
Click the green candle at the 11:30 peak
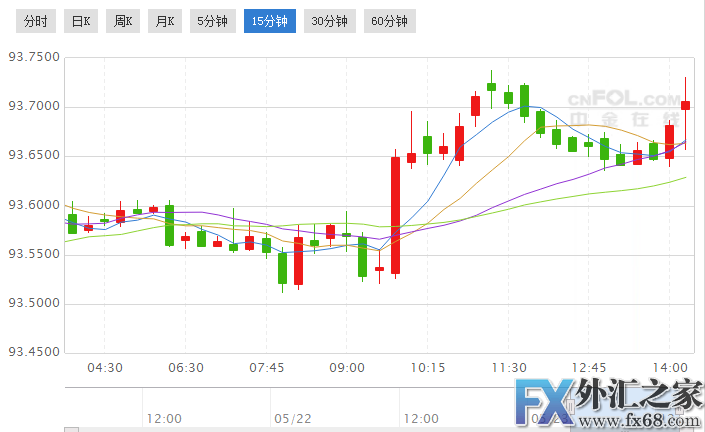pos(492,87)
